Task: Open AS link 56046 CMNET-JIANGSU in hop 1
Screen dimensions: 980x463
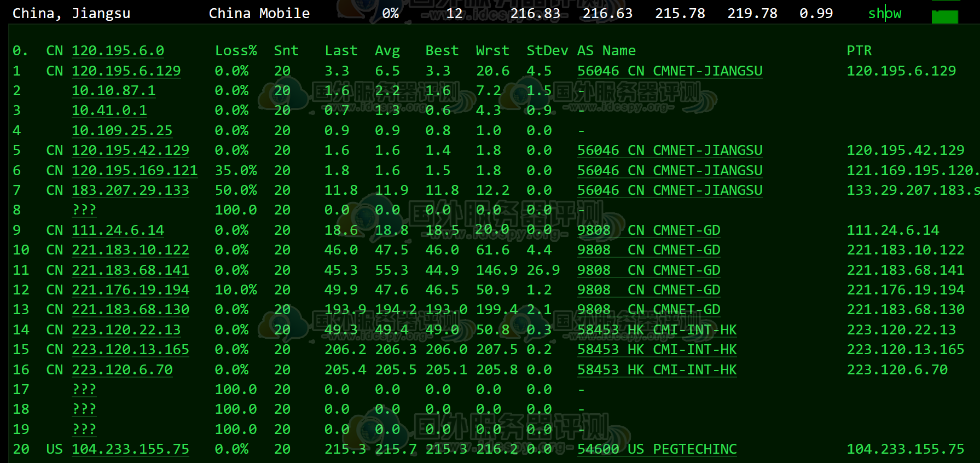Action: (670, 71)
